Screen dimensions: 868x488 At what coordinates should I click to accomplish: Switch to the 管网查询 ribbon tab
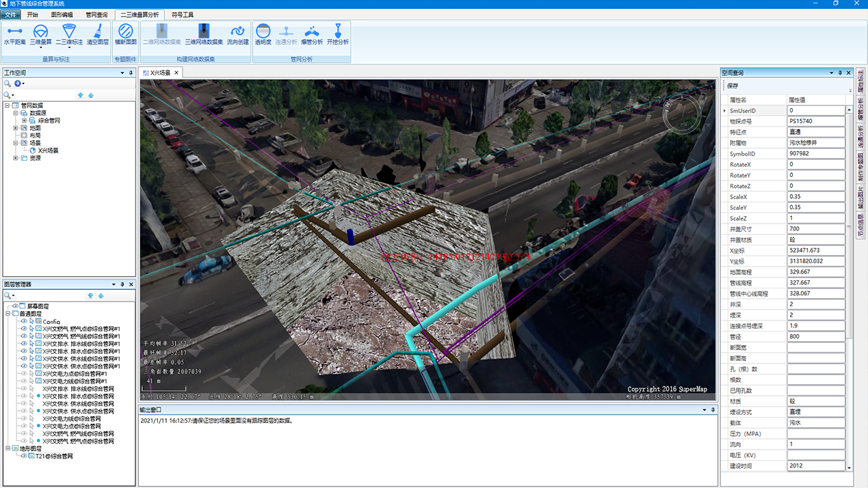(x=96, y=14)
